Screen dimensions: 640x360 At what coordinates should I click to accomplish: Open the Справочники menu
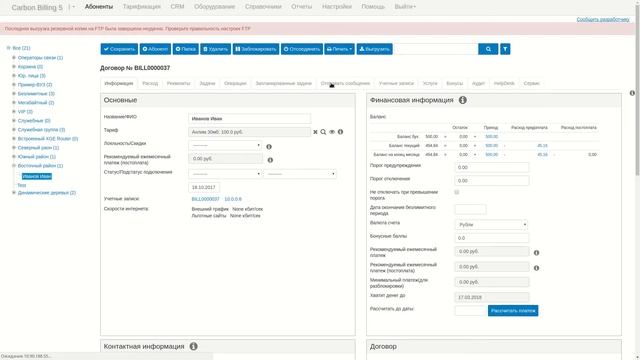click(263, 7)
